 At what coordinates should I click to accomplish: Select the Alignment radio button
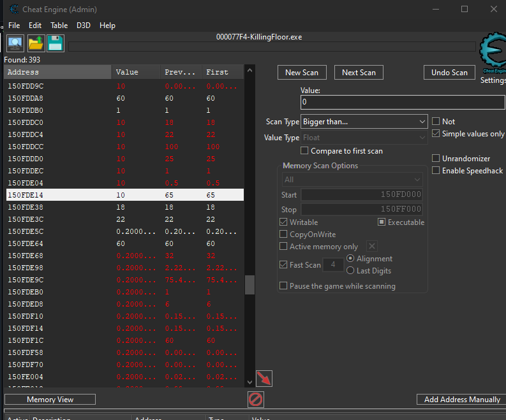click(350, 259)
